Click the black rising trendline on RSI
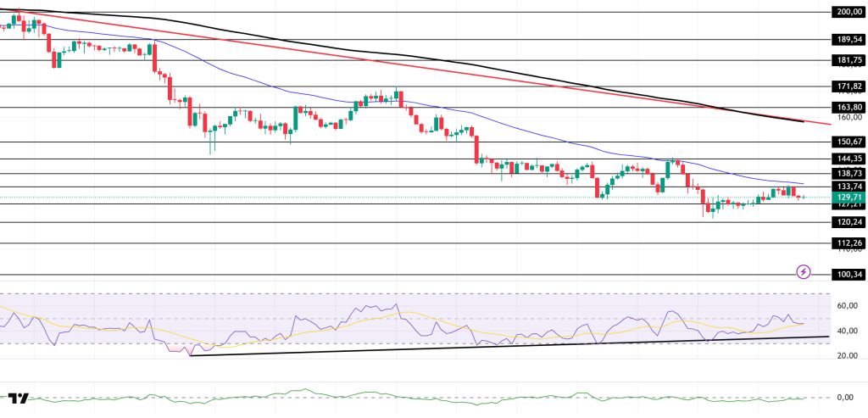 509,346
